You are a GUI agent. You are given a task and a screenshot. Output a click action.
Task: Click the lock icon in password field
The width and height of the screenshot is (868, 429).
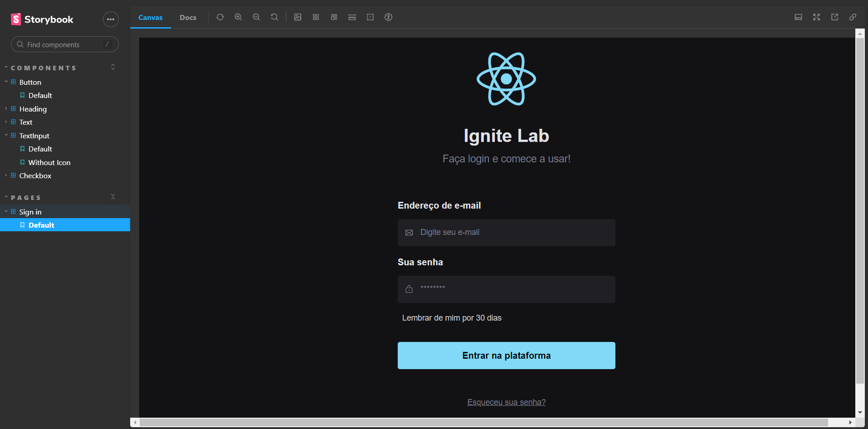click(409, 289)
